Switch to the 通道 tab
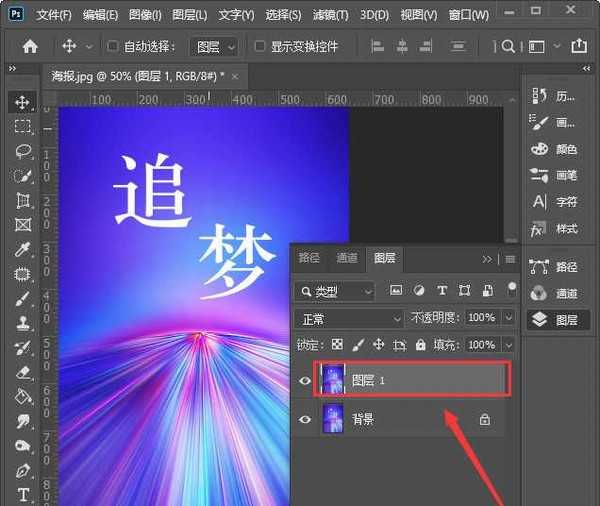Screen dimensions: 600x506 [347, 258]
